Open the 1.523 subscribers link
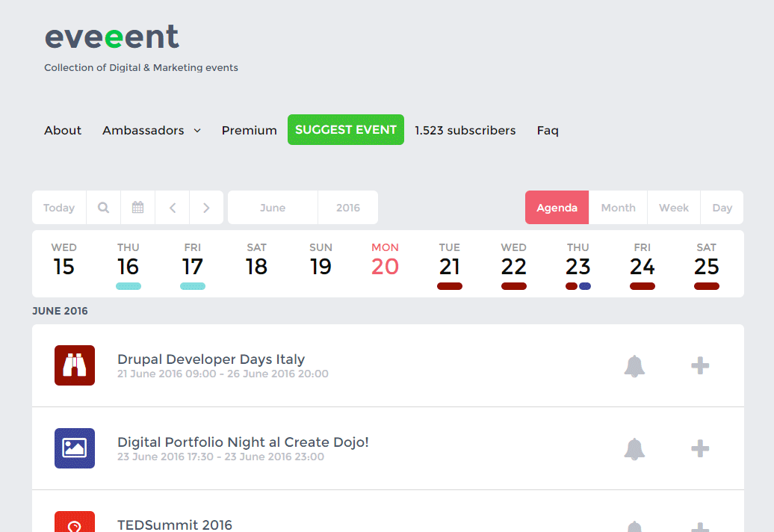 (465, 130)
